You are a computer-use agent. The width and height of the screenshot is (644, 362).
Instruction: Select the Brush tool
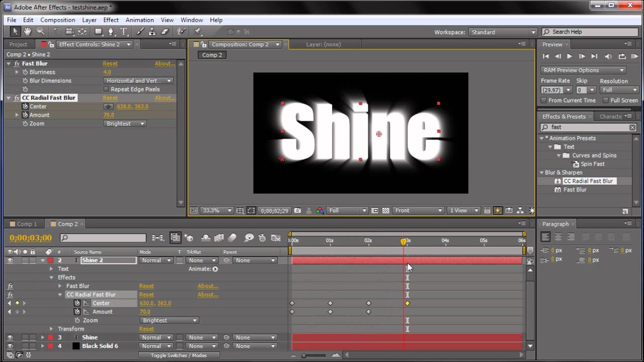coord(140,31)
